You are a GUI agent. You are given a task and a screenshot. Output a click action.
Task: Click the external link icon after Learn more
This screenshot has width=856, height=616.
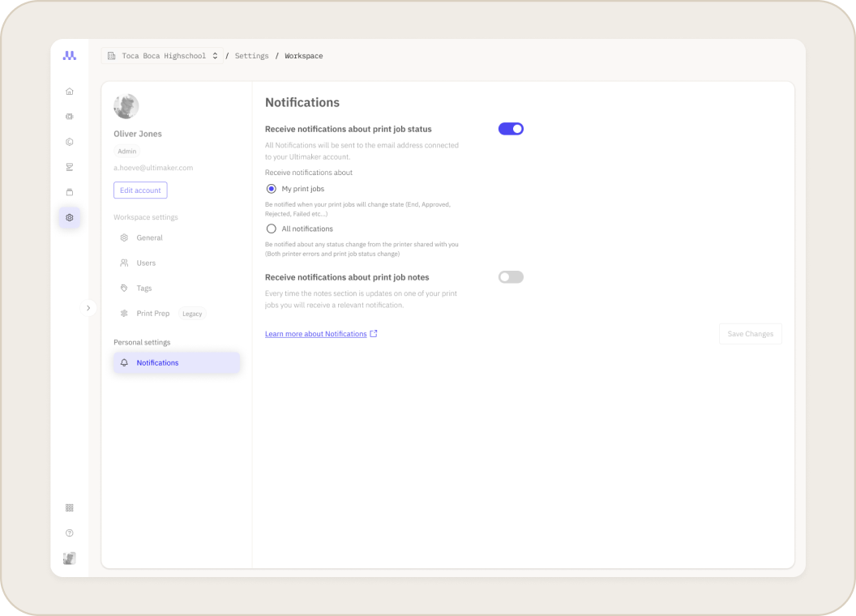click(374, 334)
